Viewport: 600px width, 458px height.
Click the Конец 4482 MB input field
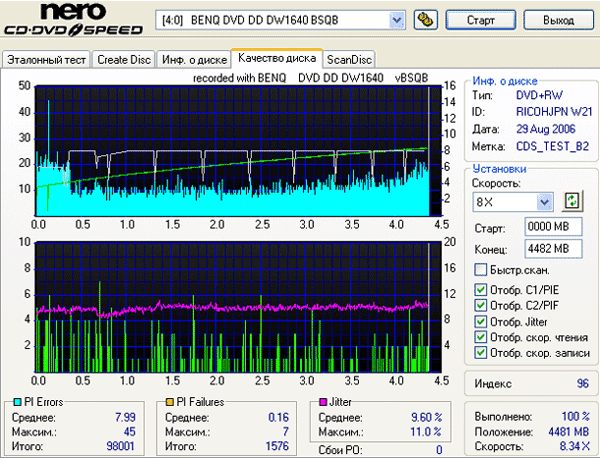coord(553,248)
